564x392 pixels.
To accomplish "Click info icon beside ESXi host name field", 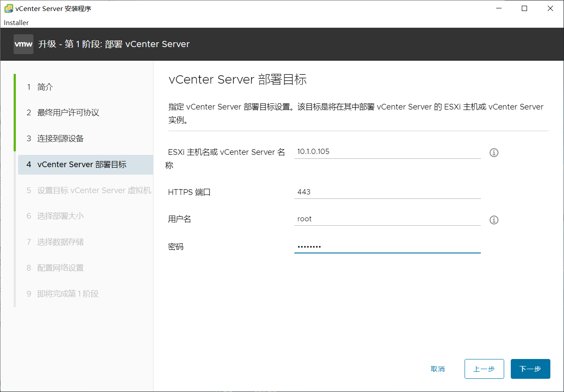I will click(494, 153).
